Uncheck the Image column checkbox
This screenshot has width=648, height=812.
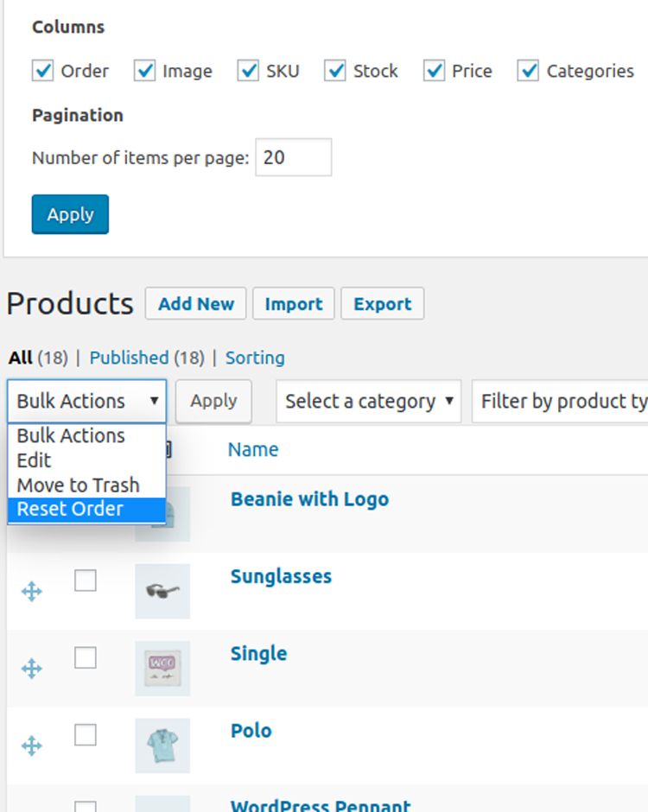click(144, 71)
